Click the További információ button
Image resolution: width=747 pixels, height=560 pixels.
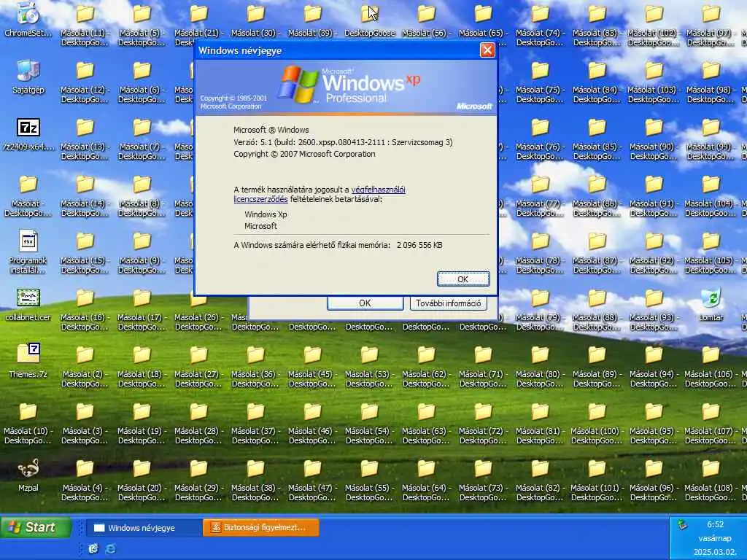coord(449,303)
